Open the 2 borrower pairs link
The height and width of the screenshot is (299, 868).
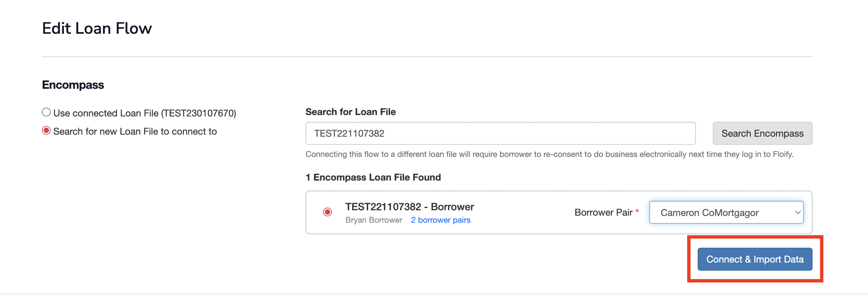pos(440,220)
